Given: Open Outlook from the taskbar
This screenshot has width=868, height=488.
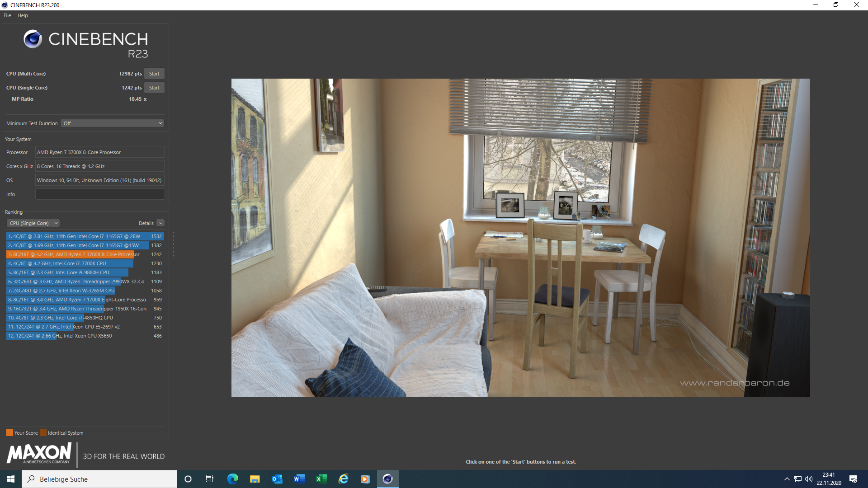Looking at the screenshot, I should pos(277,479).
